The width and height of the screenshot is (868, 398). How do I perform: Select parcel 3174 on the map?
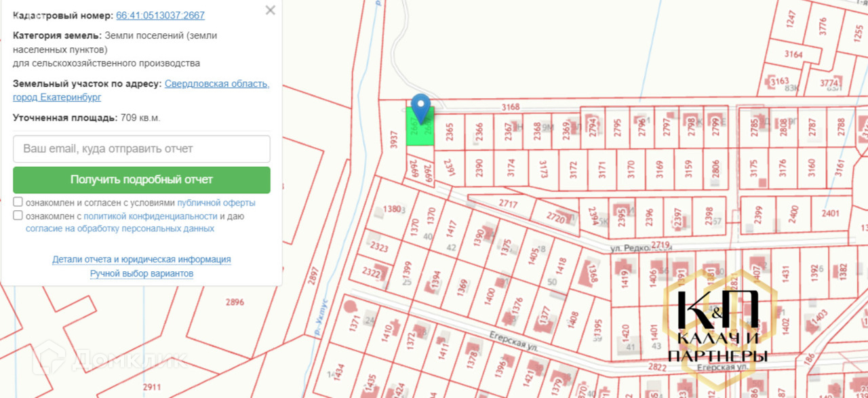[x=511, y=167]
